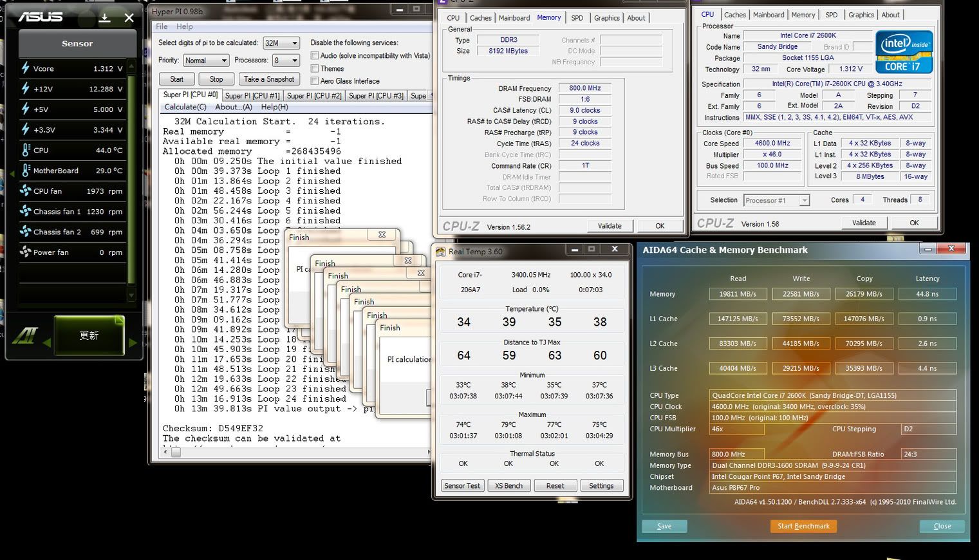Screen dimensions: 979x560
Task: Open Mainboard tab in CPU-Z Memory window
Action: (x=514, y=18)
